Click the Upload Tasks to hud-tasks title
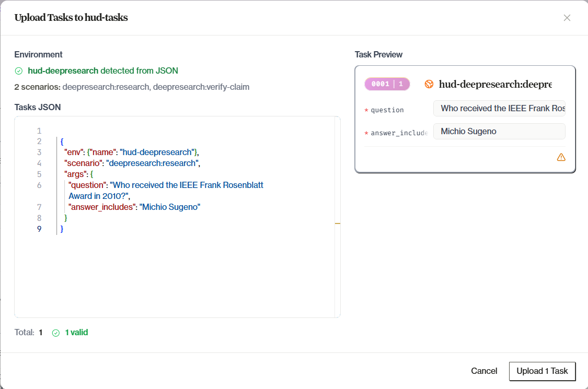The height and width of the screenshot is (389, 588). pyautogui.click(x=71, y=17)
